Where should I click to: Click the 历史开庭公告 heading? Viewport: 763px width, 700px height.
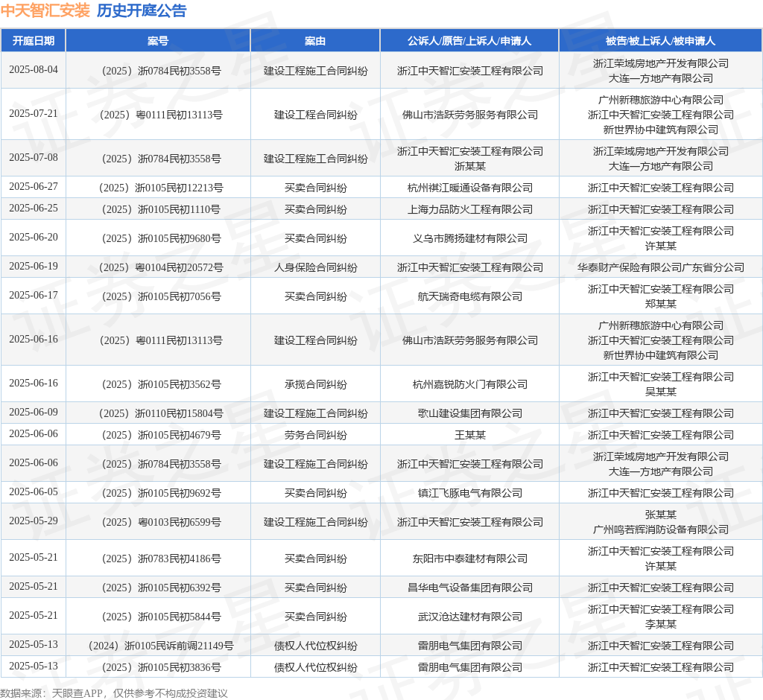coord(142,10)
